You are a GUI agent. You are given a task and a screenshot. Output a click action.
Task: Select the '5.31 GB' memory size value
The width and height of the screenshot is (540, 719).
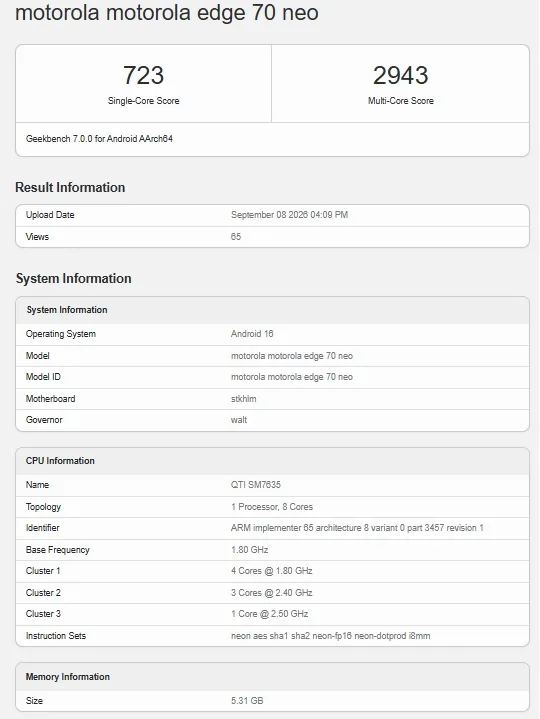247,701
